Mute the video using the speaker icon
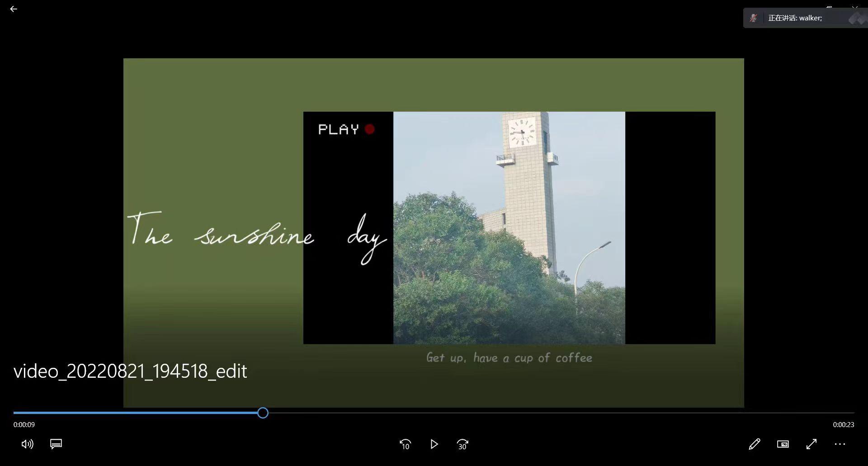 27,444
